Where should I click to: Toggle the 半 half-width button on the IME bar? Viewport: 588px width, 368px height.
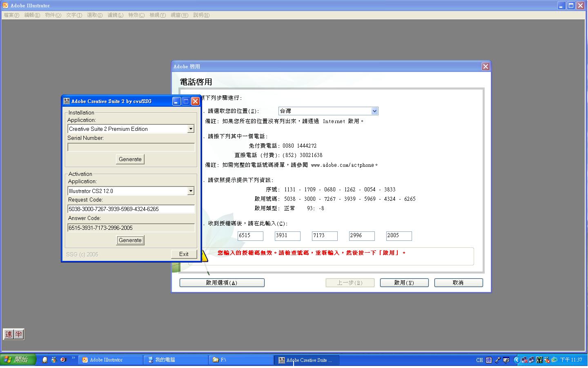(x=18, y=334)
